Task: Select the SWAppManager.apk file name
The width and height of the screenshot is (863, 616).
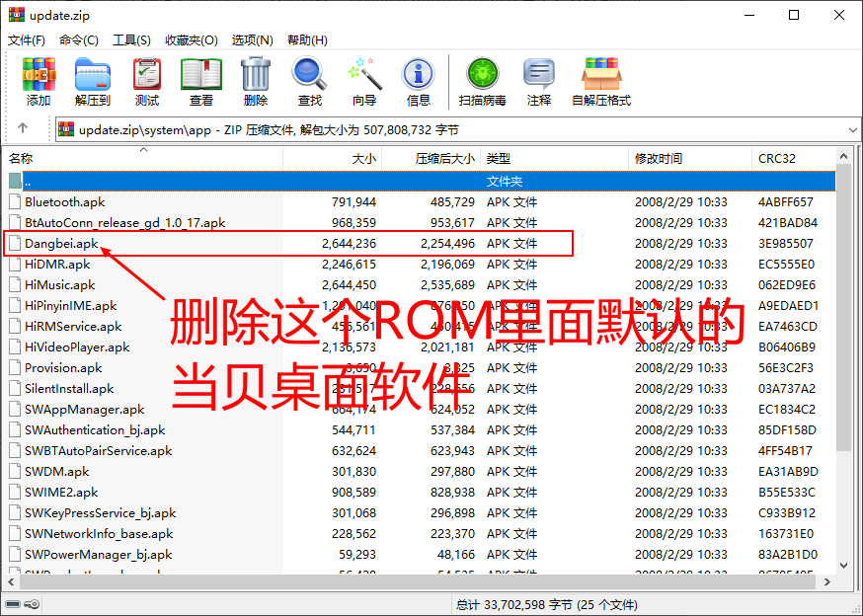Action: pos(84,410)
